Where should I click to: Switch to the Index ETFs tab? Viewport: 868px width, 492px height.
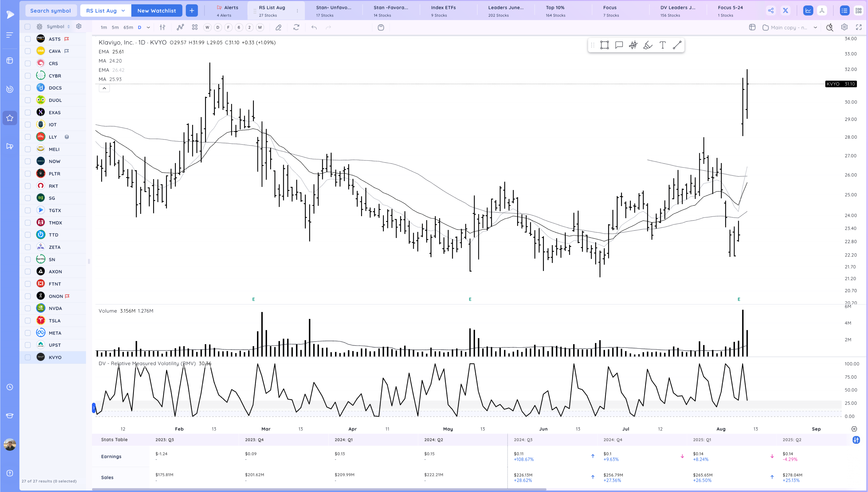pyautogui.click(x=443, y=10)
